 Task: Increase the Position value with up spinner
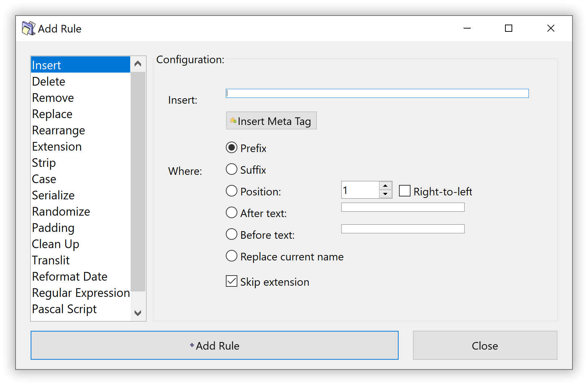coord(385,186)
